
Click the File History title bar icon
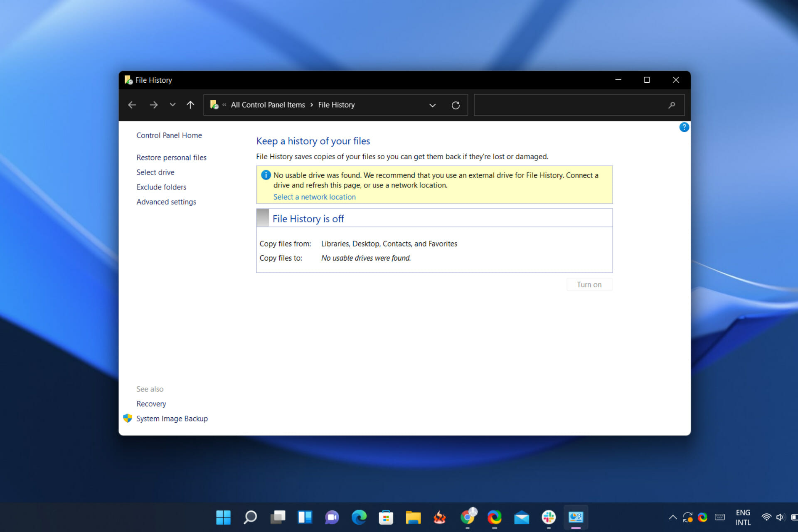[x=128, y=80]
